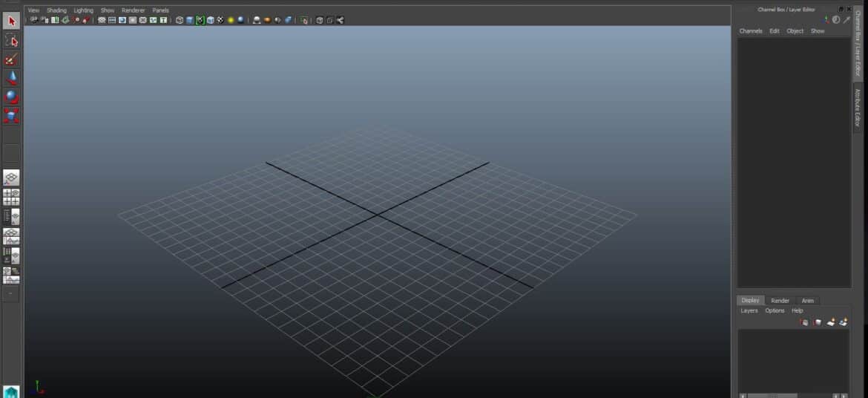Screen dimensions: 868x398
Task: Switch to Persp/Graph Editor layout
Action: tap(11, 236)
